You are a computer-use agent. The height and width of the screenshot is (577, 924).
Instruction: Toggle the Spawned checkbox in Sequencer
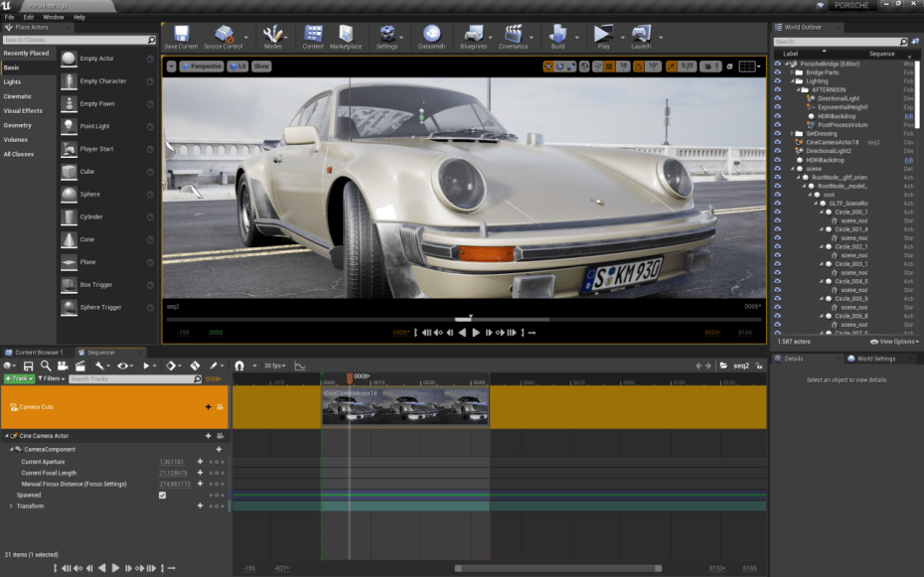tap(162, 495)
